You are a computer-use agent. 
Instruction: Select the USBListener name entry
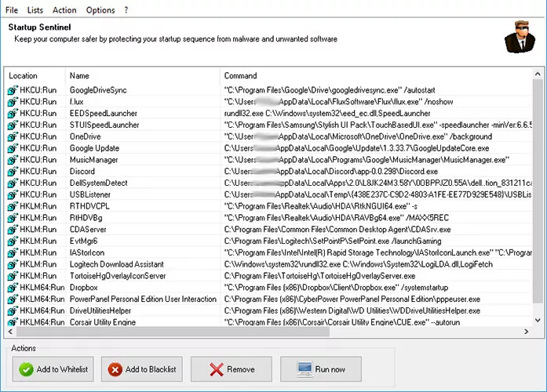(x=90, y=194)
